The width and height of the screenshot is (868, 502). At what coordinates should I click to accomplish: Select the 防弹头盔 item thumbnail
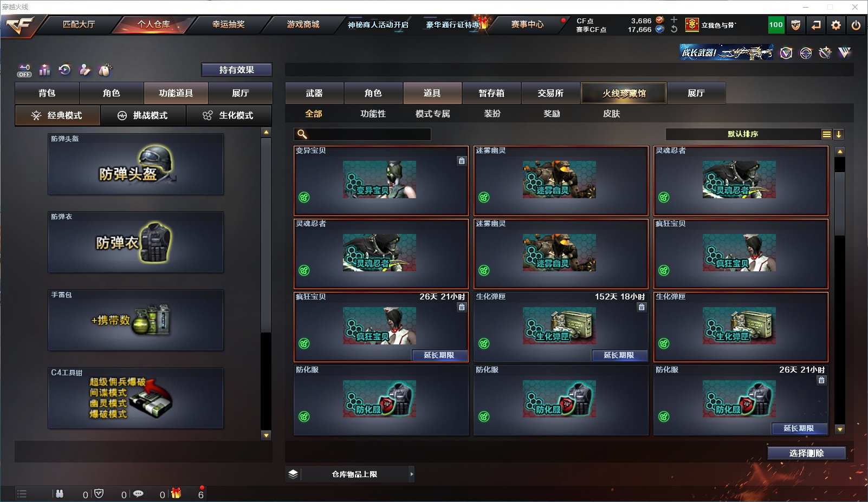tap(136, 164)
